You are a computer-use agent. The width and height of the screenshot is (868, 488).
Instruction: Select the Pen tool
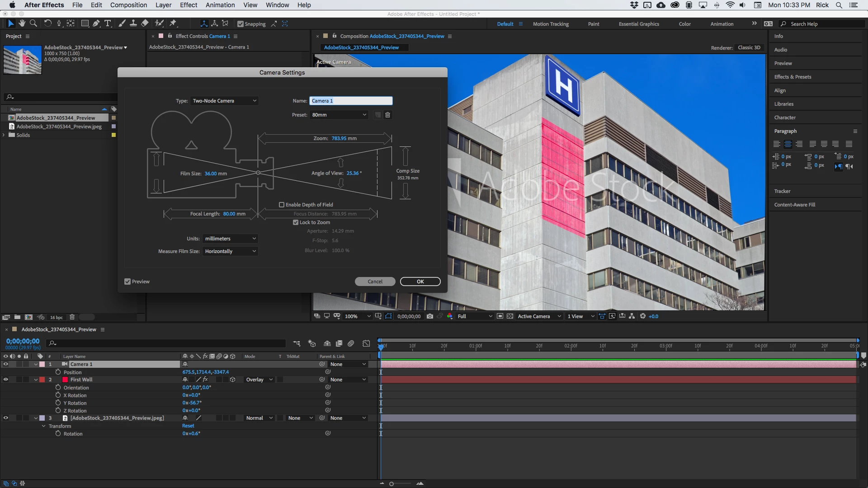96,23
